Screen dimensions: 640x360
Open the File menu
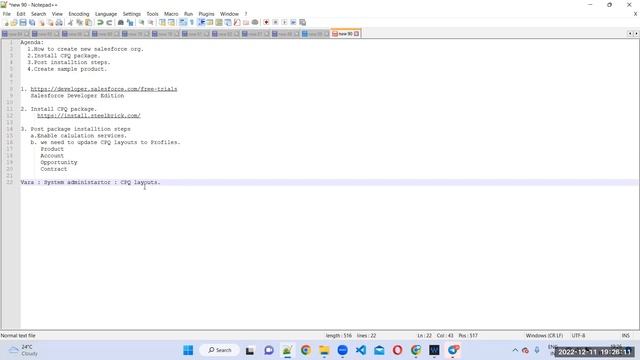(7, 14)
